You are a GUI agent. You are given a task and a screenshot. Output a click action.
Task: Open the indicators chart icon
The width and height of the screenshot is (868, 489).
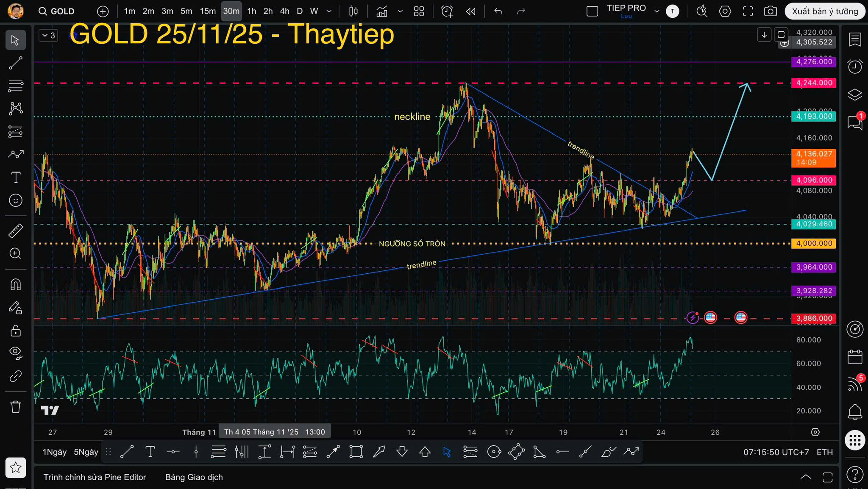(x=382, y=11)
